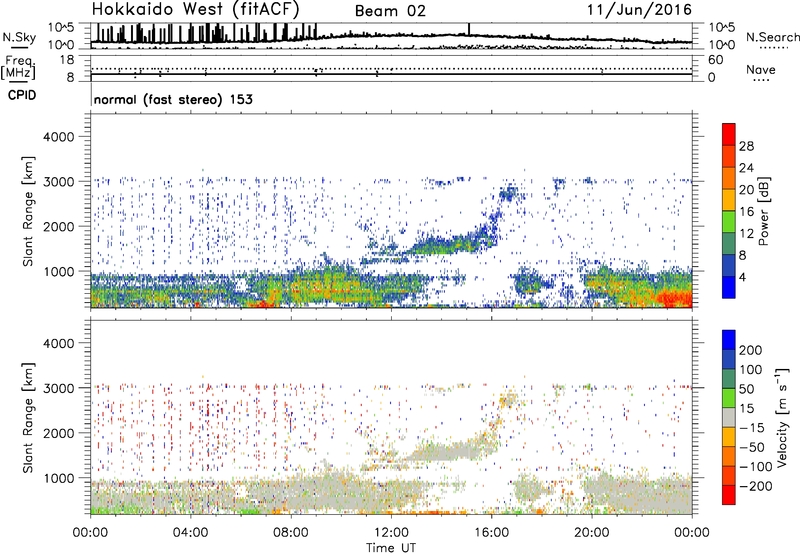This screenshot has height=554, width=800.
Task: Pick the bright blue top Velocity colorbar segment
Action: click(729, 340)
